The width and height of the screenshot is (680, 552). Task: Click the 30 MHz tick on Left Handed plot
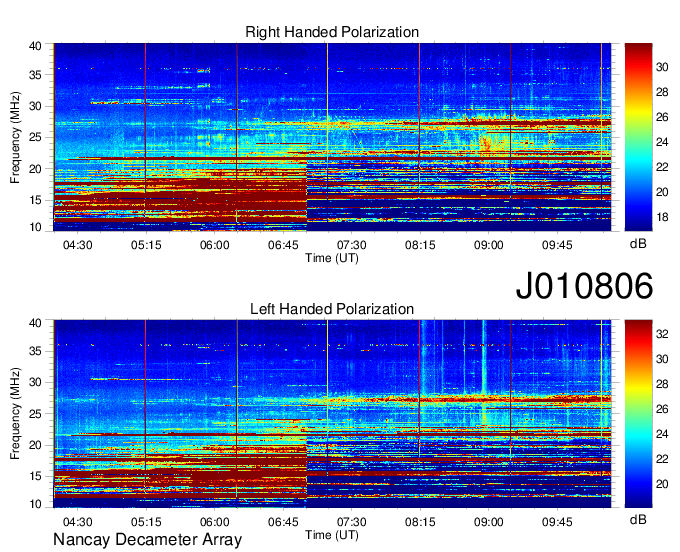click(35, 382)
